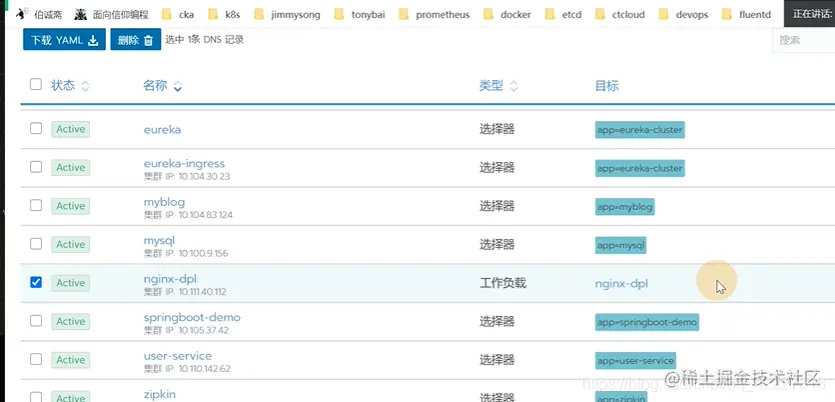Open the prometheus bookmark folder
This screenshot has width=835, height=402.
point(434,14)
